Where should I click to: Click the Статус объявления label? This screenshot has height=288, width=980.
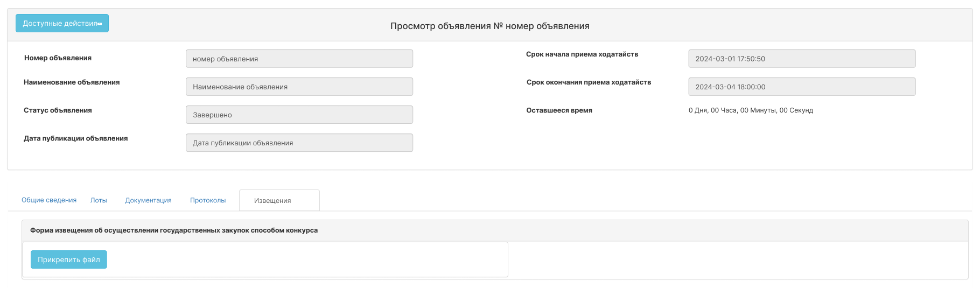[x=58, y=110]
